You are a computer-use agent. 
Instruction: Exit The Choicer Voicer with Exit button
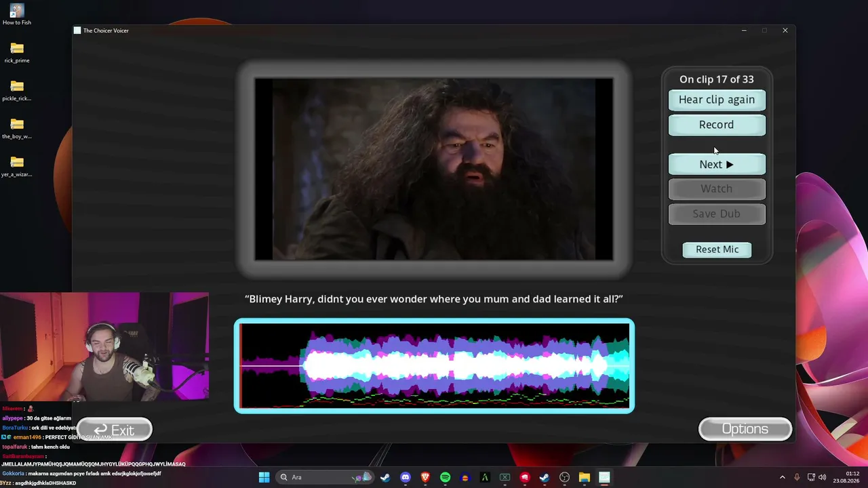114,430
